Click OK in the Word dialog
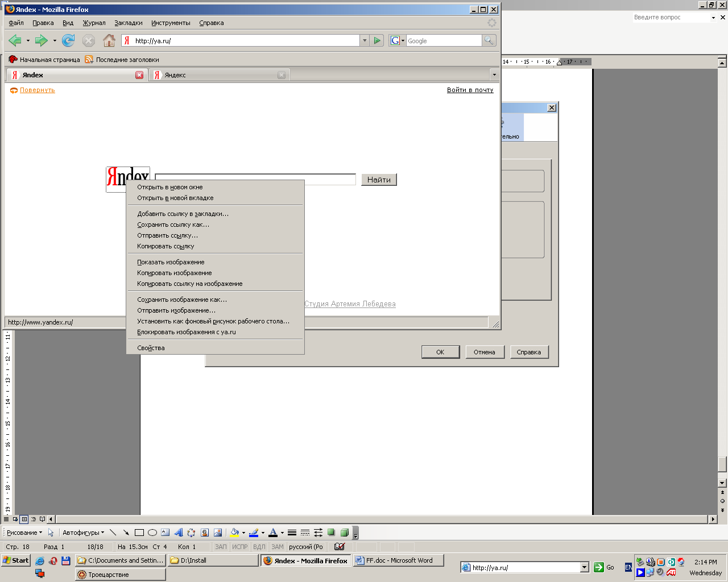 pos(440,352)
